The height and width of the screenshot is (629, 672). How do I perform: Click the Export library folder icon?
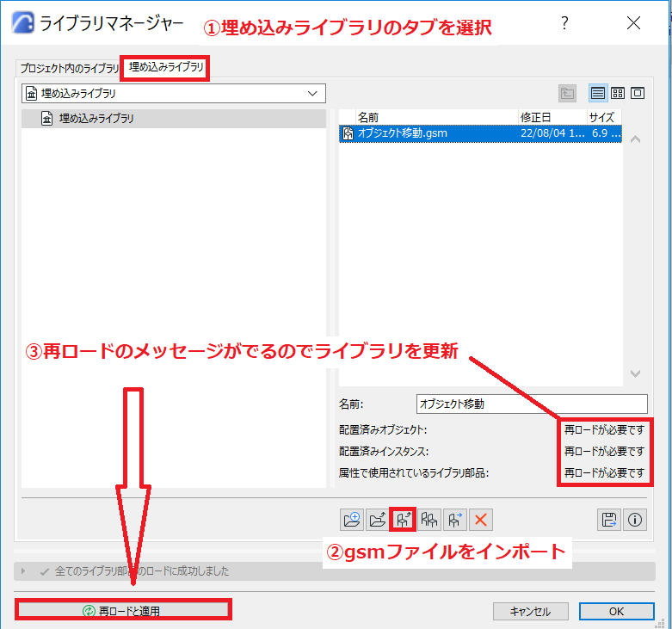click(377, 520)
